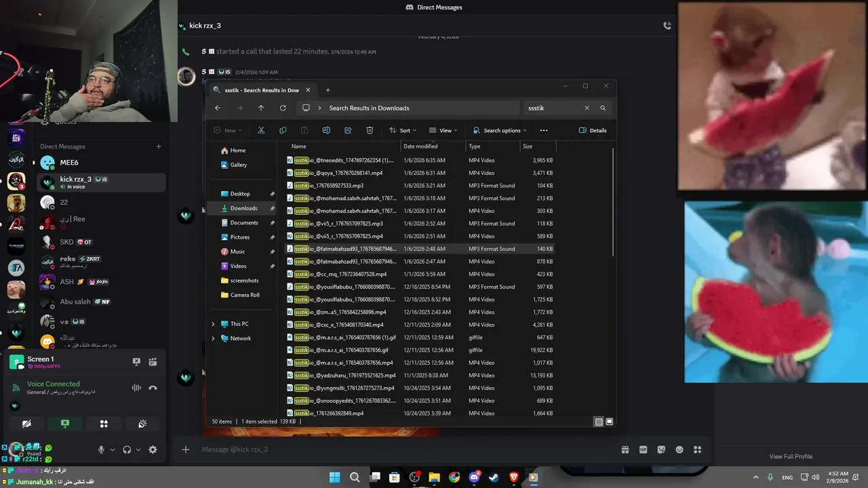The width and height of the screenshot is (868, 488).
Task: Open the Sort dropdown
Action: (402, 130)
